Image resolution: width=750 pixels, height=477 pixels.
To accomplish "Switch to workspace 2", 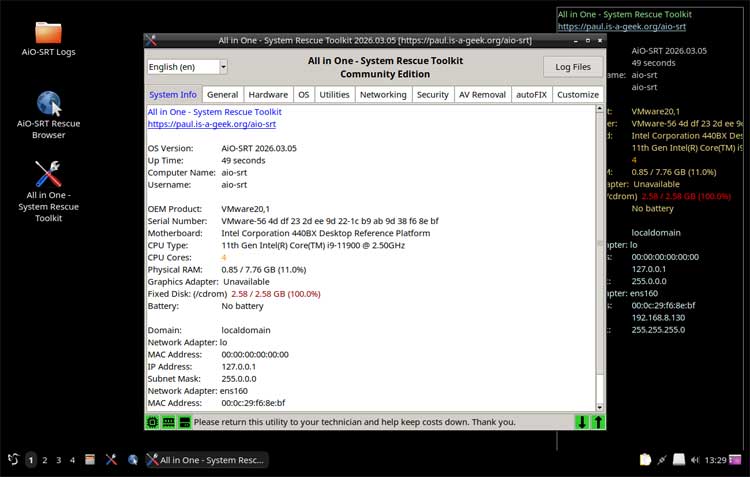I will click(44, 460).
